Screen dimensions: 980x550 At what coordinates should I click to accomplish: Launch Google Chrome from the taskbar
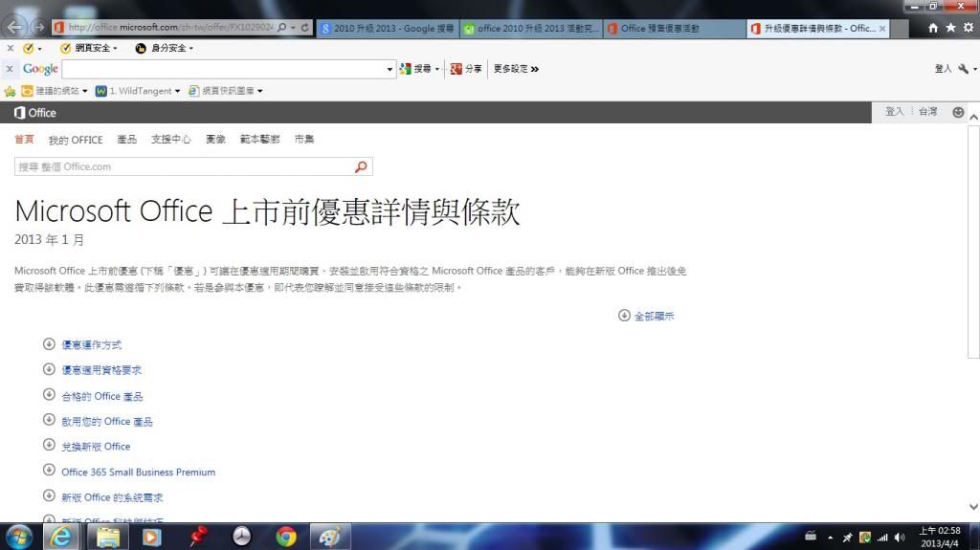click(x=285, y=537)
